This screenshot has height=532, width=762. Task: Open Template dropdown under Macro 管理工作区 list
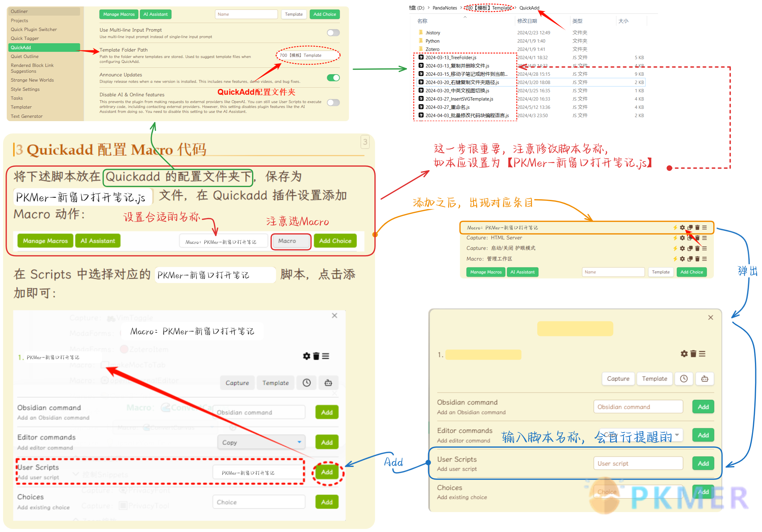tap(661, 272)
